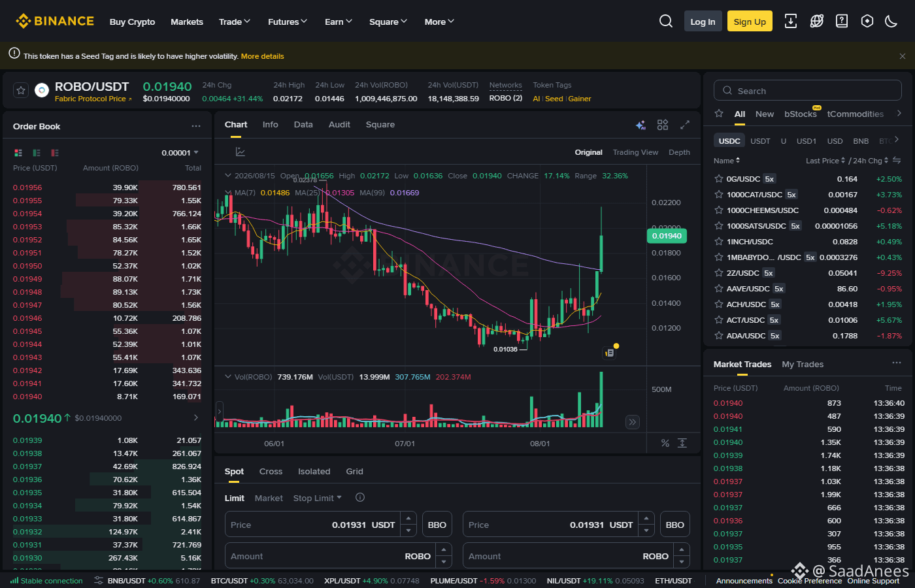Expand the Futures menu

point(288,22)
